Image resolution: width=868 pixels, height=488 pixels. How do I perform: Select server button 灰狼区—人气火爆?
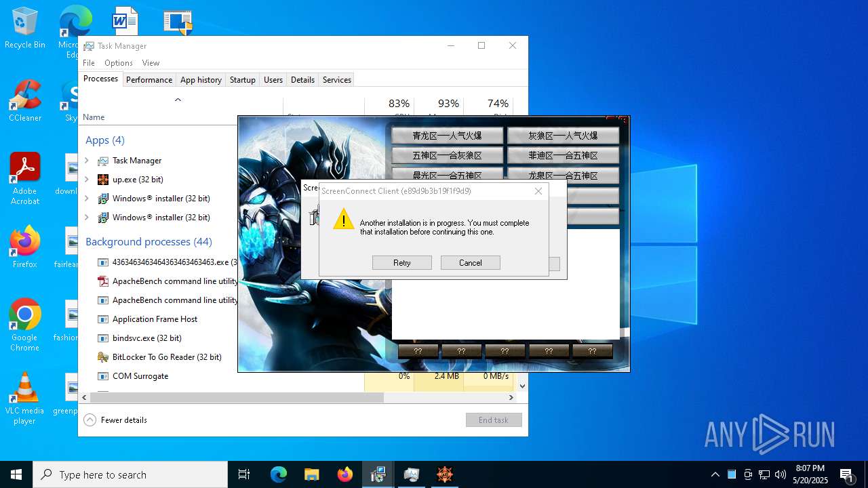(x=563, y=136)
